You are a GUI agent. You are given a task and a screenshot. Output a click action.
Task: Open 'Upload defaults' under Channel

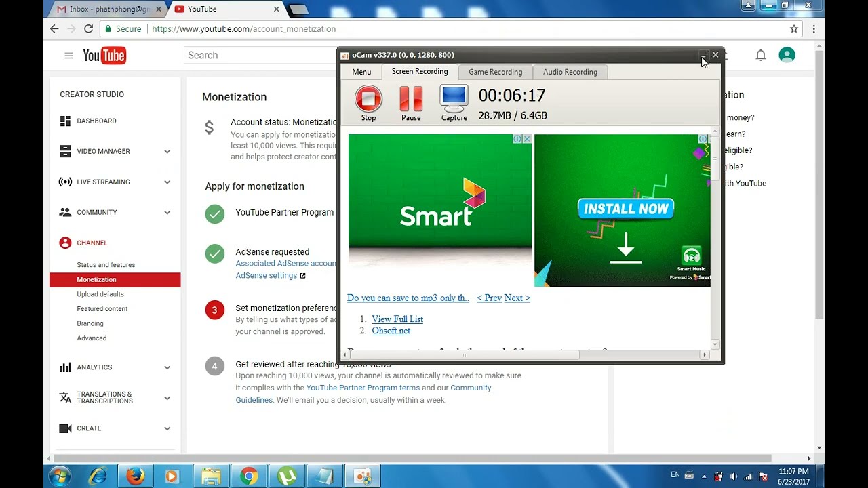pyautogui.click(x=100, y=294)
